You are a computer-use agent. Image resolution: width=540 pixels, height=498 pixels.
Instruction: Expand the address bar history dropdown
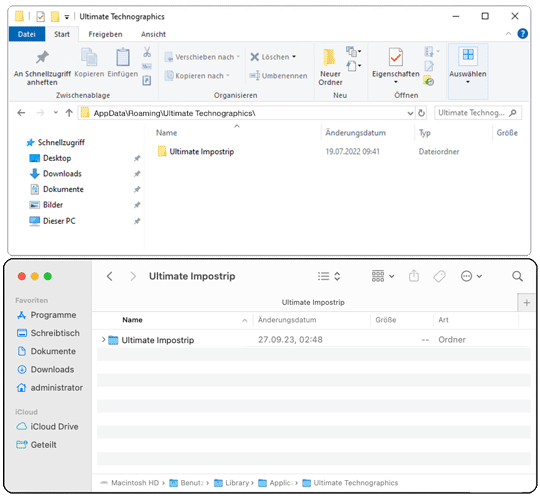click(x=410, y=113)
